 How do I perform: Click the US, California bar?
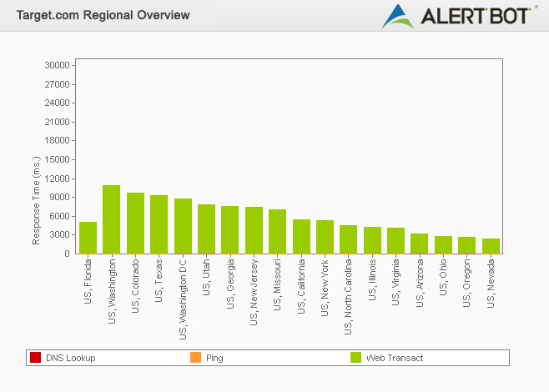click(x=301, y=237)
